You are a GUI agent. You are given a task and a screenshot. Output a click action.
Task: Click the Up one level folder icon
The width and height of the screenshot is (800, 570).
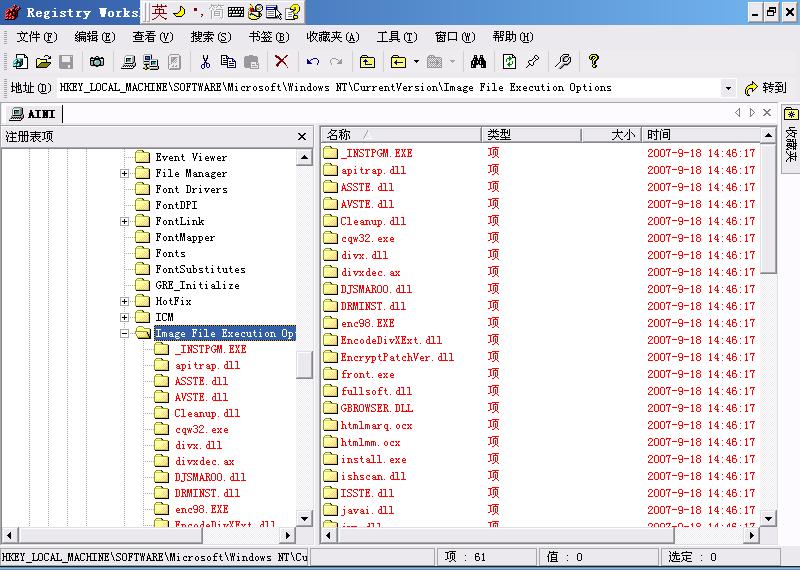point(368,62)
